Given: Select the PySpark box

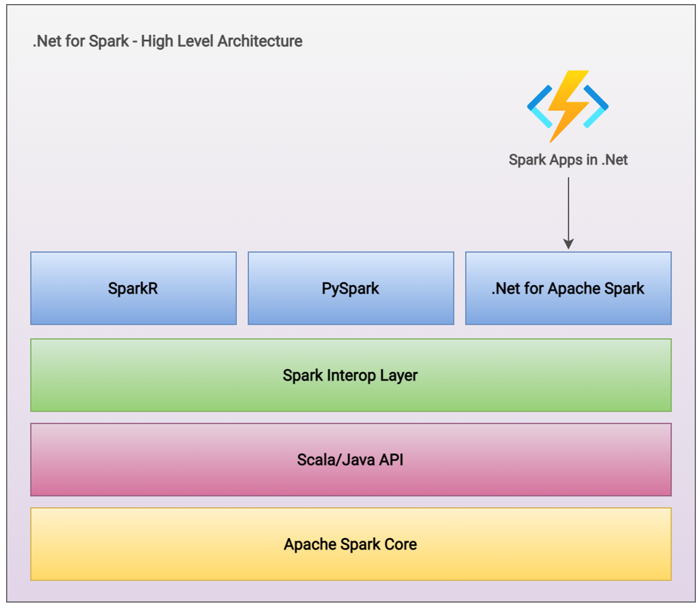Looking at the screenshot, I should pyautogui.click(x=351, y=288).
